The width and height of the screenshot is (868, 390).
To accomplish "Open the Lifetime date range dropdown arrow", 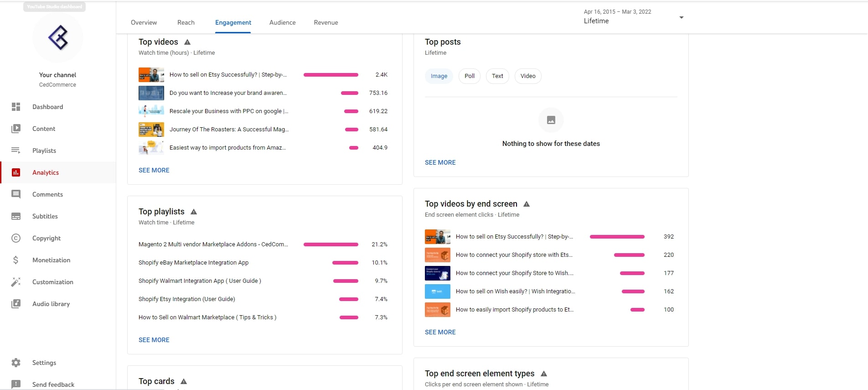I will click(x=682, y=17).
